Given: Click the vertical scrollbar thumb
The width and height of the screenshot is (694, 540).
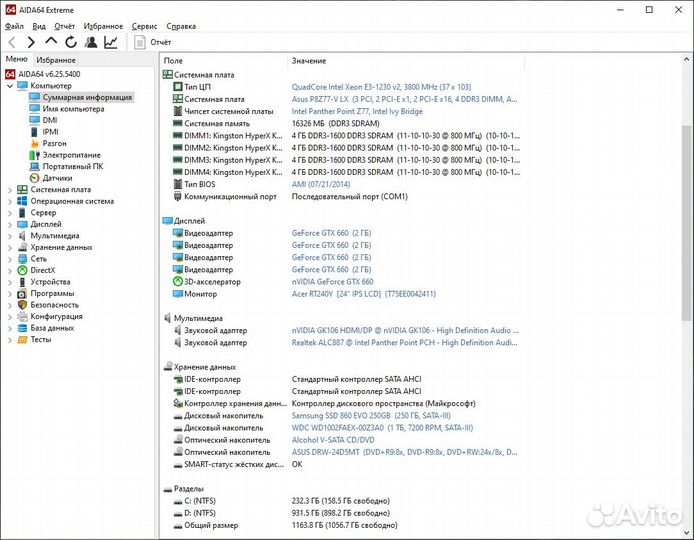Looking at the screenshot, I should click(686, 223).
